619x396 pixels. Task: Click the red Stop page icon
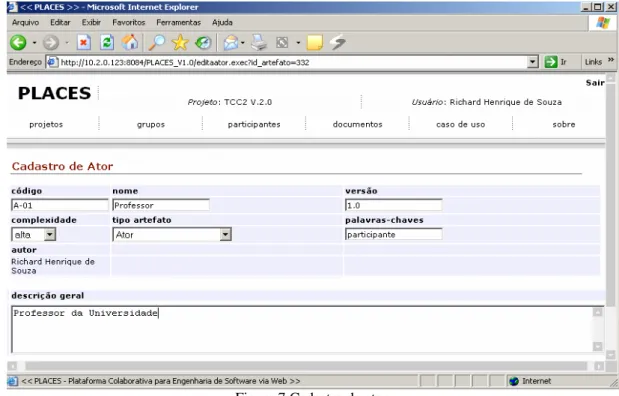point(84,42)
